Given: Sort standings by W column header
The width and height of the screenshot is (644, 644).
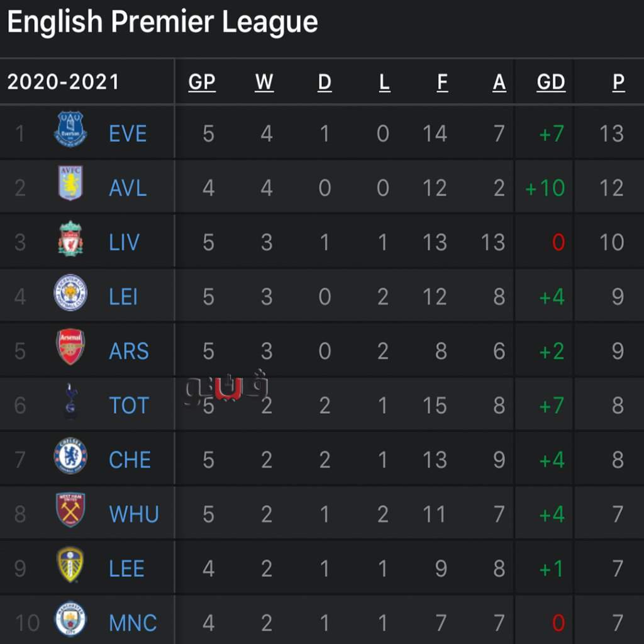Looking at the screenshot, I should [265, 82].
